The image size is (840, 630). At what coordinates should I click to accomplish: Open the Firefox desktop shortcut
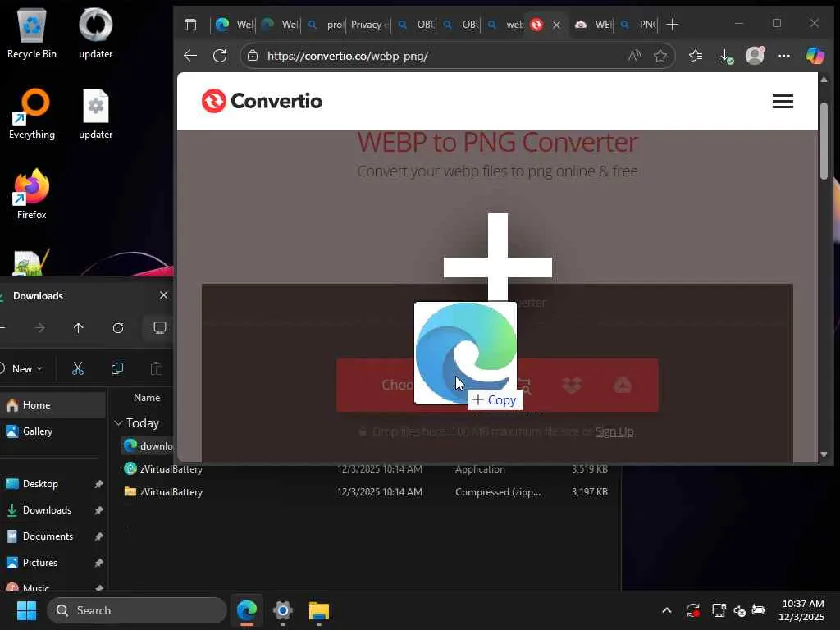(x=32, y=194)
